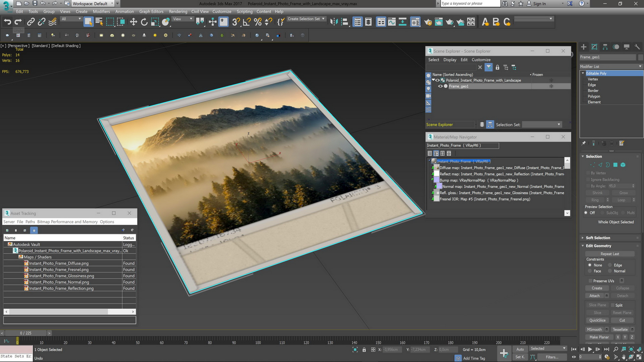Screen dimensions: 644x362
Task: Expand the Soft Selection rollout
Action: tap(598, 238)
